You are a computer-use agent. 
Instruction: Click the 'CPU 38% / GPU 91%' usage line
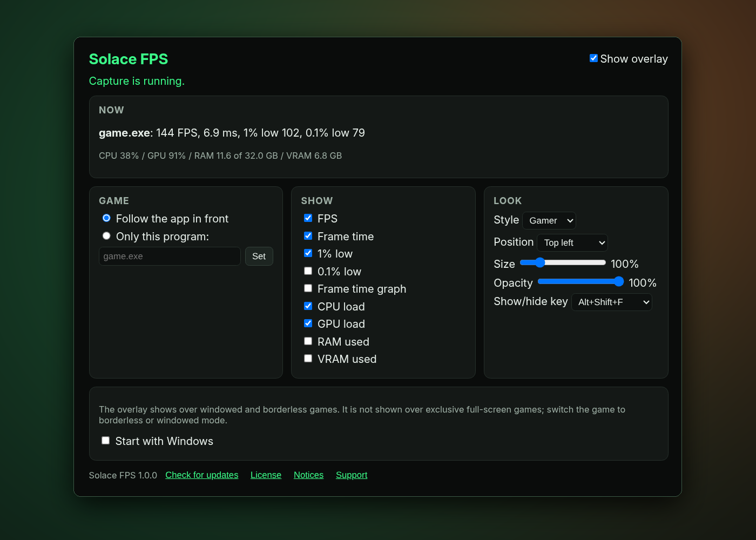pos(220,156)
